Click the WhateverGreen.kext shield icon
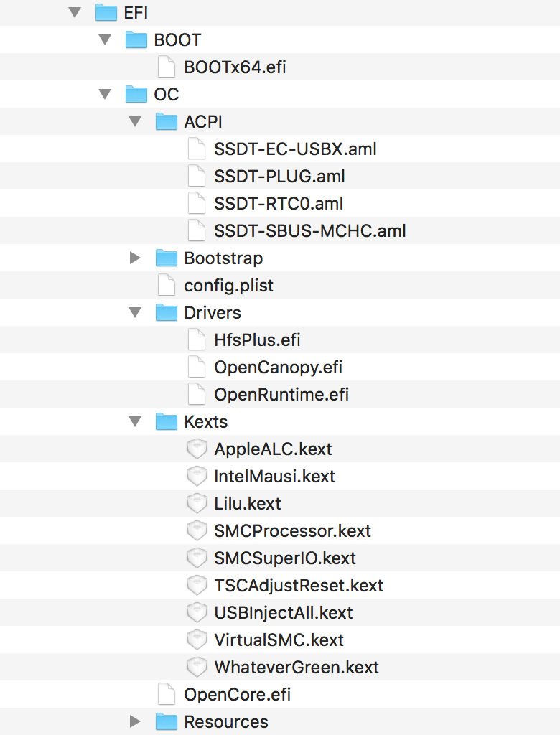 (x=196, y=667)
